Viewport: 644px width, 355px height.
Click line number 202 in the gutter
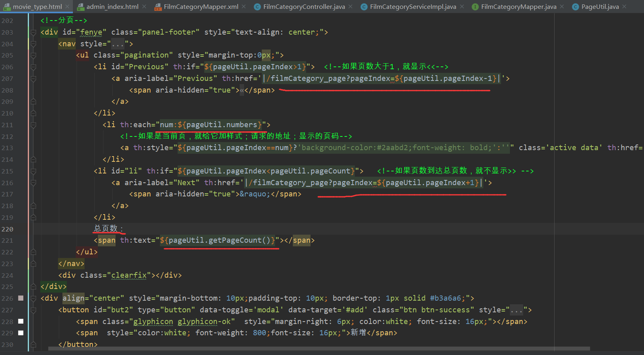tap(7, 21)
